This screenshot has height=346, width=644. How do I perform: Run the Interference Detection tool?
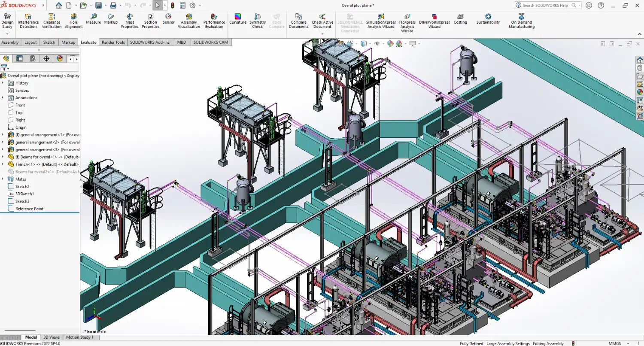tap(28, 21)
